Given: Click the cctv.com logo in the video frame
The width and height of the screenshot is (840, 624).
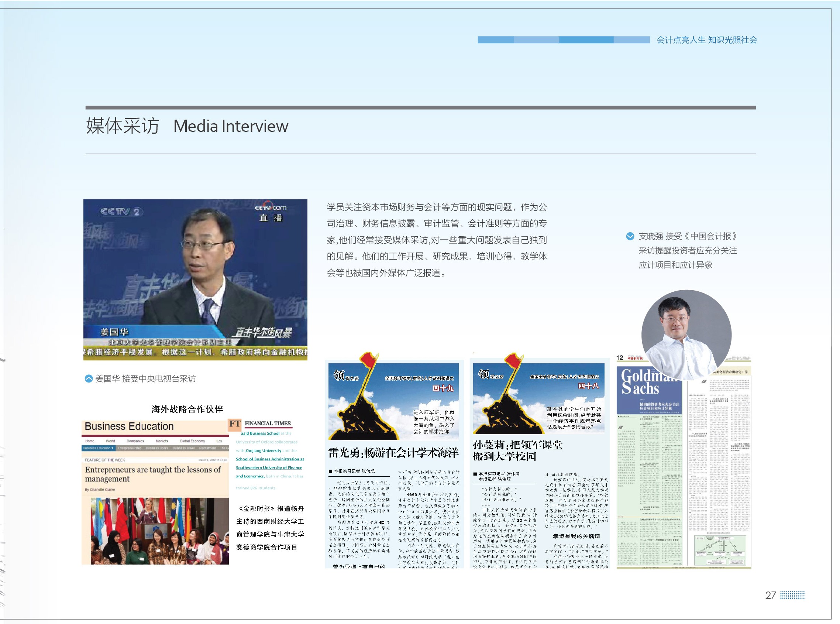Looking at the screenshot, I should coord(271,207).
